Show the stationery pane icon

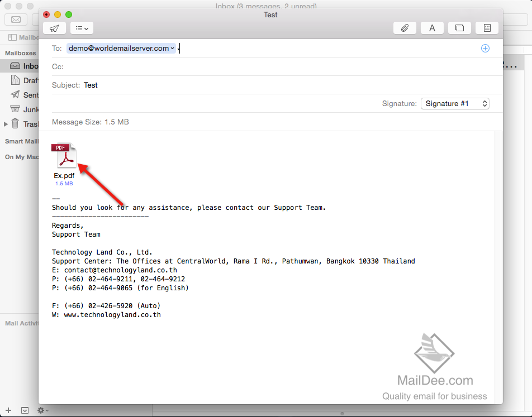[x=487, y=27]
